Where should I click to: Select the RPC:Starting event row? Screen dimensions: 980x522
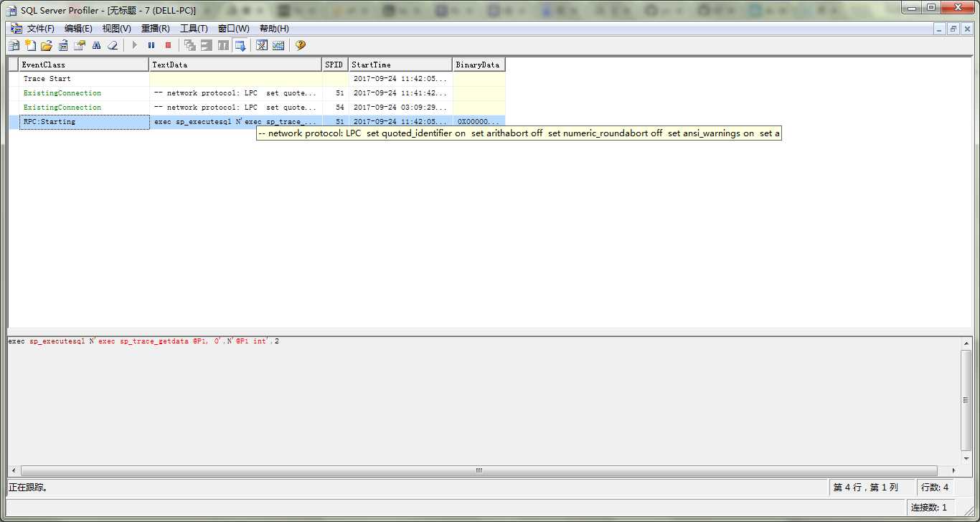click(257, 122)
